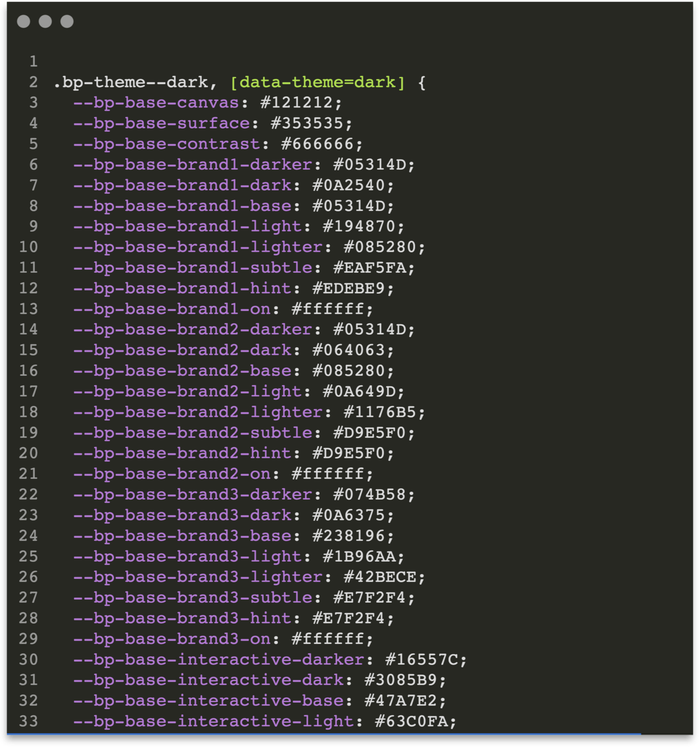Select the #666666 hex value
This screenshot has width=700, height=747.
[x=318, y=144]
